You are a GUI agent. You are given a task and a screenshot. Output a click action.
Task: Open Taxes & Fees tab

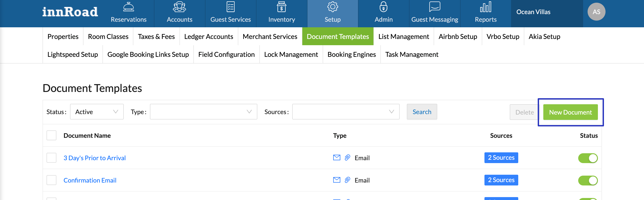click(156, 36)
